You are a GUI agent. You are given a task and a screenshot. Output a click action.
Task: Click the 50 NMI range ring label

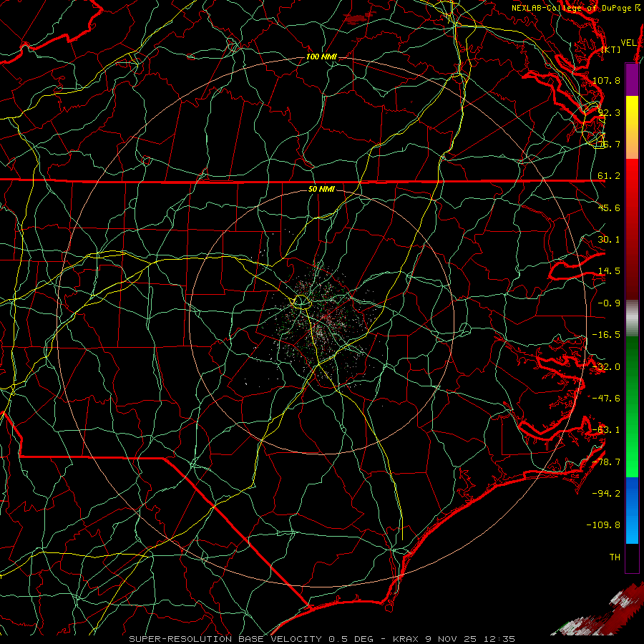(x=321, y=190)
